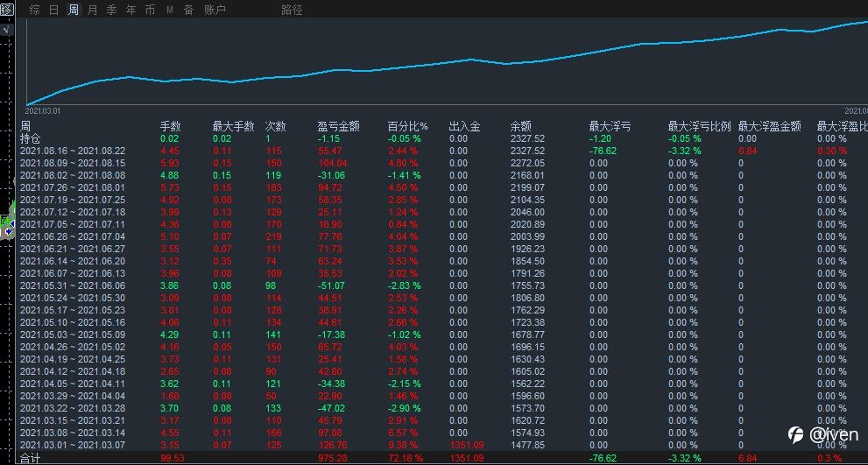Click percentage cell -2.90 %
The height and width of the screenshot is (465, 868).
[404, 408]
